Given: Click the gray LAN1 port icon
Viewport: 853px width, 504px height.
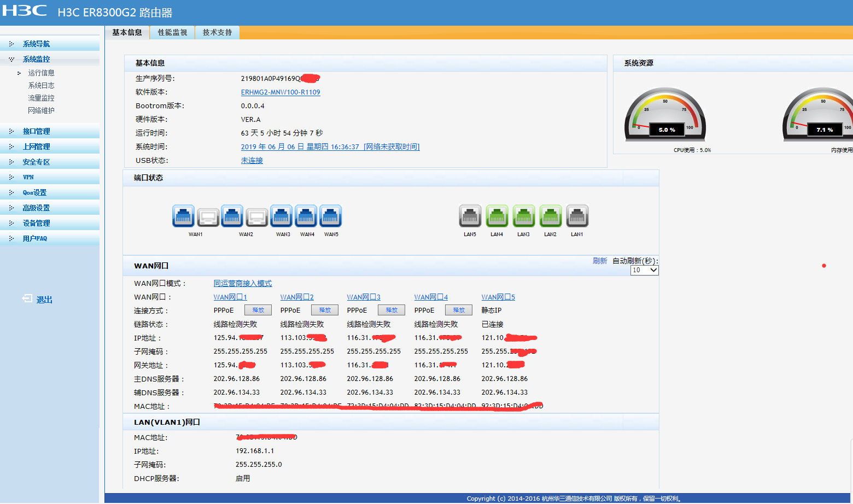Looking at the screenshot, I should (x=577, y=216).
